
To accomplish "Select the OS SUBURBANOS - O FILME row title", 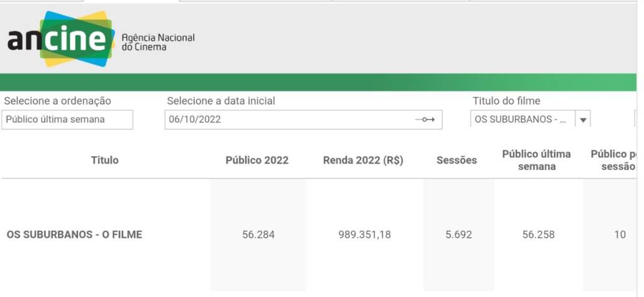I will 74,235.
